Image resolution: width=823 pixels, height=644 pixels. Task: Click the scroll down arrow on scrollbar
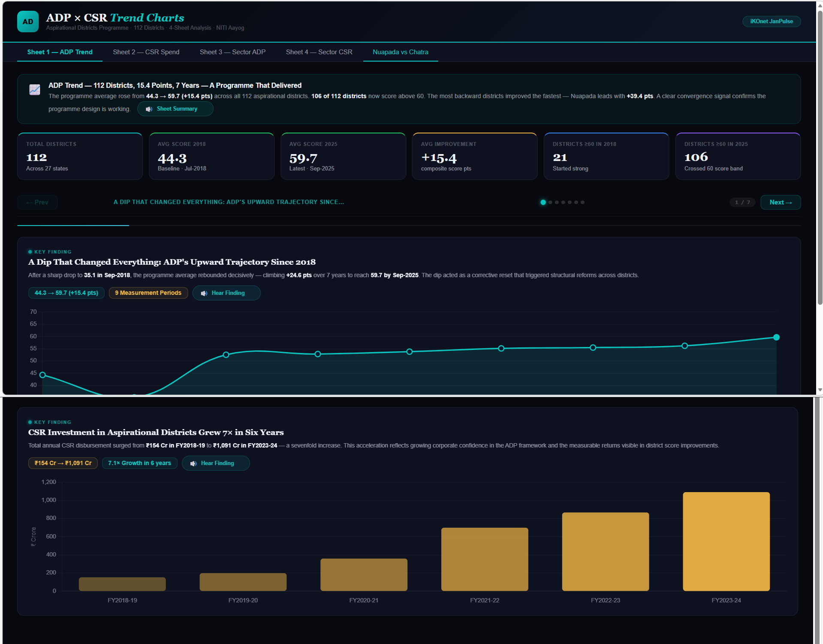tap(820, 390)
